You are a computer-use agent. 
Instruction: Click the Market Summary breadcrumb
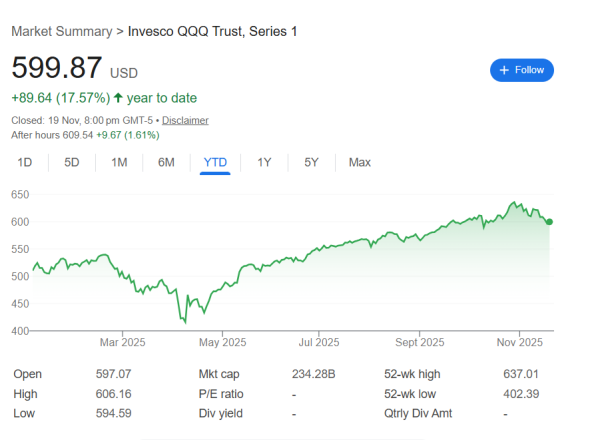pos(61,32)
